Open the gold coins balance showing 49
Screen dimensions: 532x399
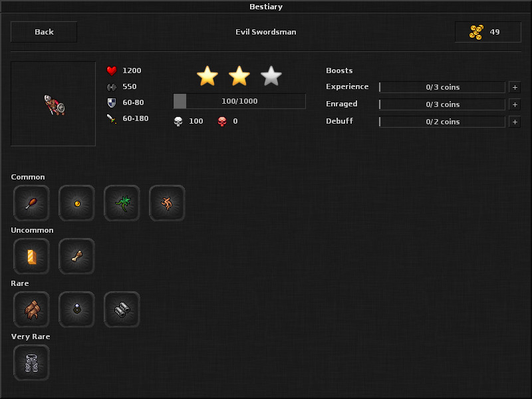(487, 32)
